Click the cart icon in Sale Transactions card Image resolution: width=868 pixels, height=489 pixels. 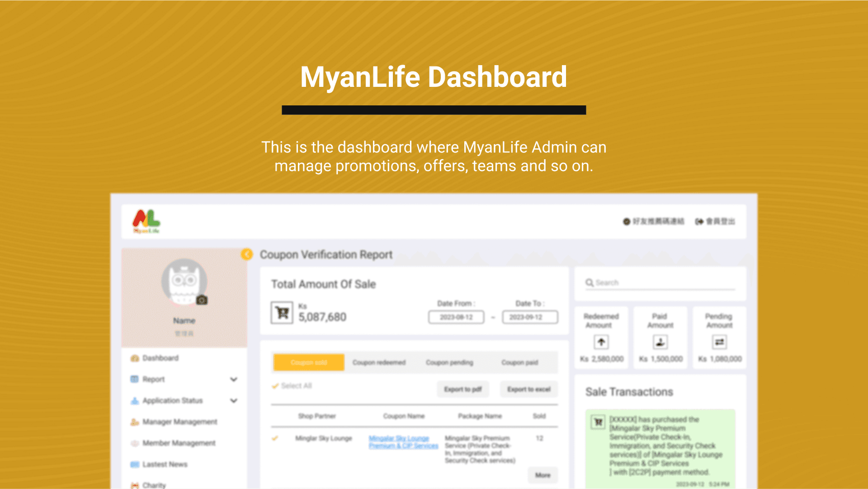click(598, 422)
